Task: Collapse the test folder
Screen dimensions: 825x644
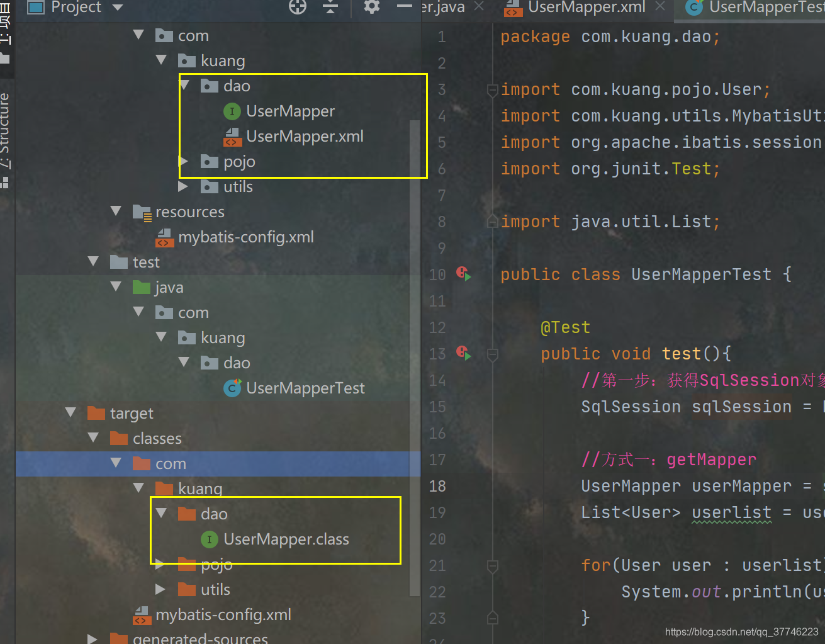Action: 94,262
